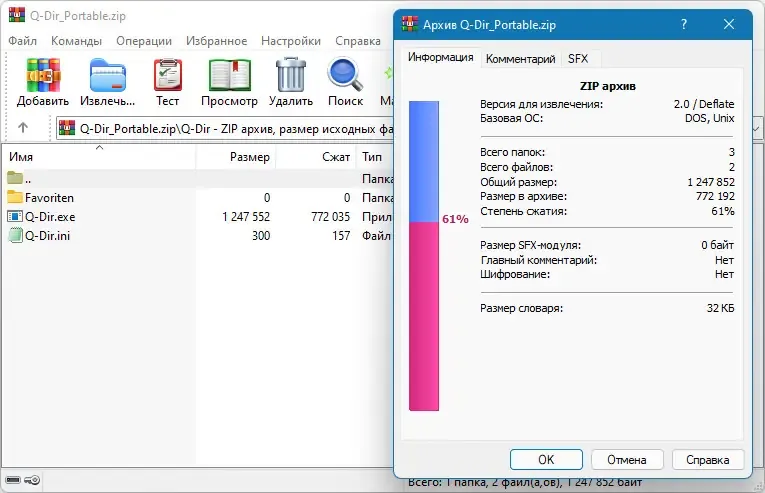Open the Справка menu in main window

[358, 41]
